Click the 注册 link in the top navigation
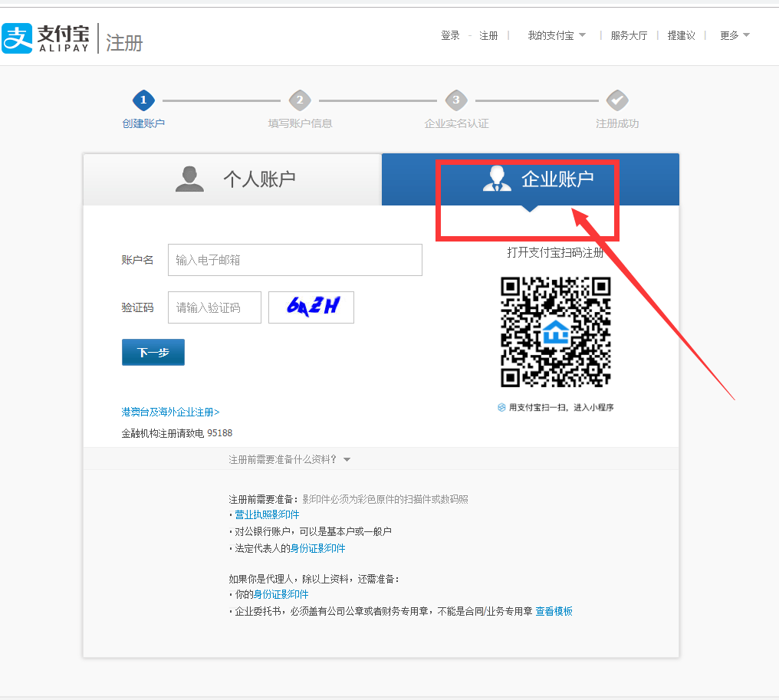Image resolution: width=779 pixels, height=700 pixels. pos(488,35)
